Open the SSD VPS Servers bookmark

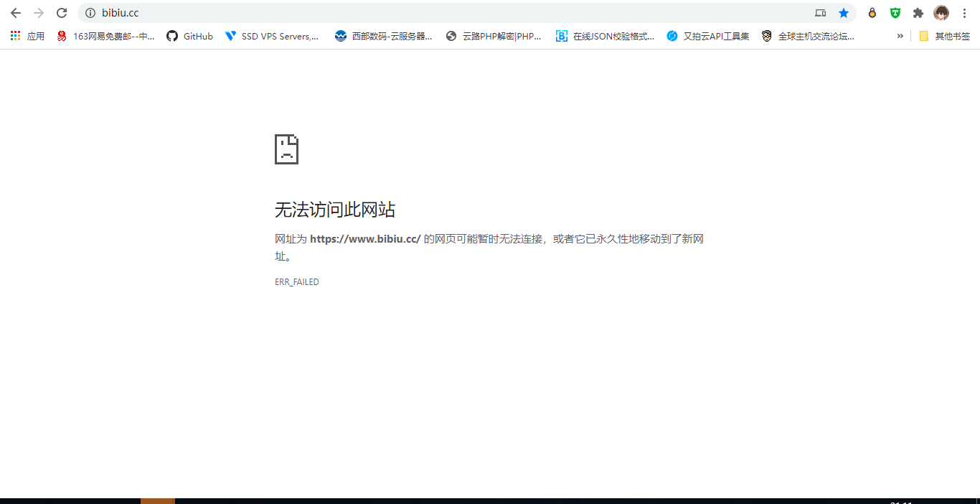click(x=272, y=36)
